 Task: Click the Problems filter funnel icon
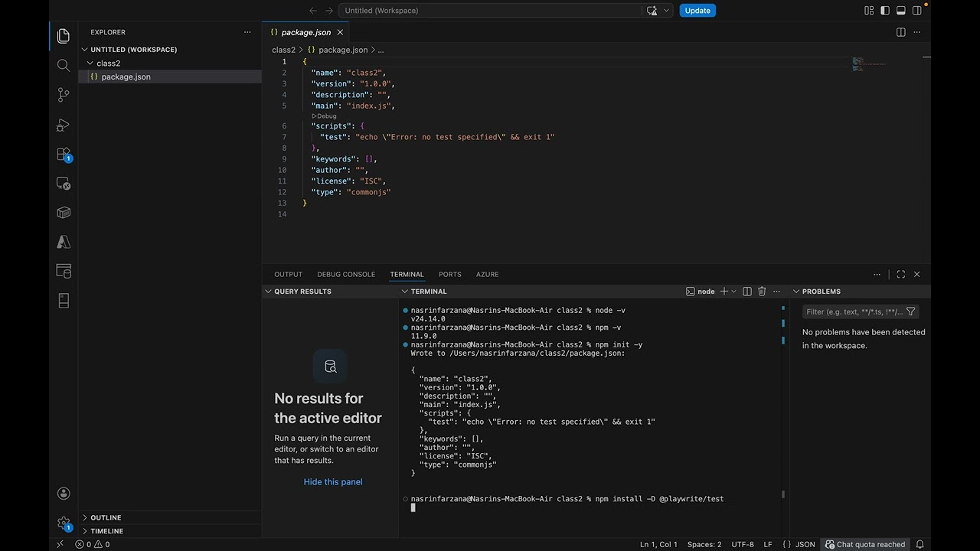(910, 311)
